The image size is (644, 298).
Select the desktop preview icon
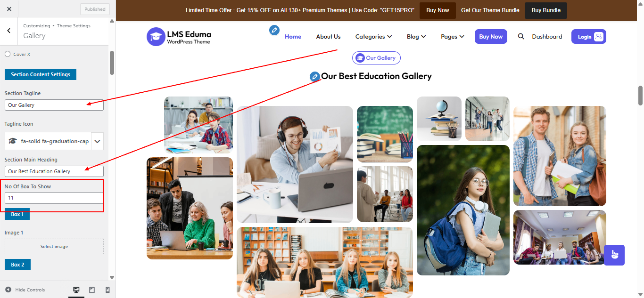(x=76, y=290)
